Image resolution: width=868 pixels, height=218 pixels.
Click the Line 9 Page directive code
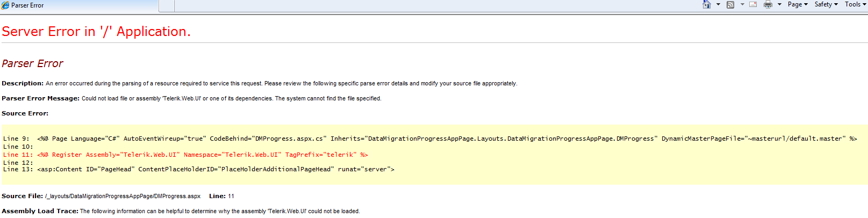click(446, 139)
